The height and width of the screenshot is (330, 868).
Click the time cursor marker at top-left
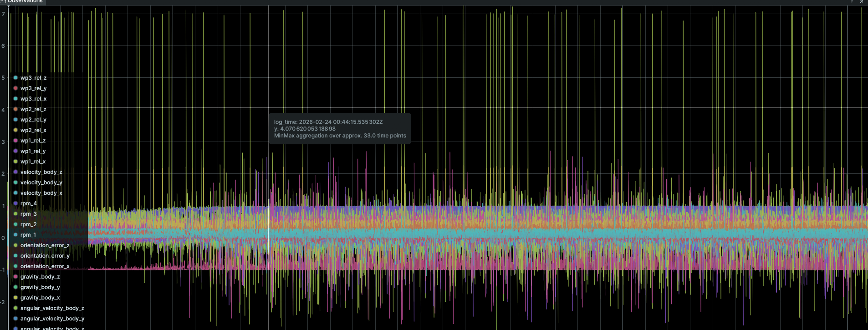(x=8, y=7)
